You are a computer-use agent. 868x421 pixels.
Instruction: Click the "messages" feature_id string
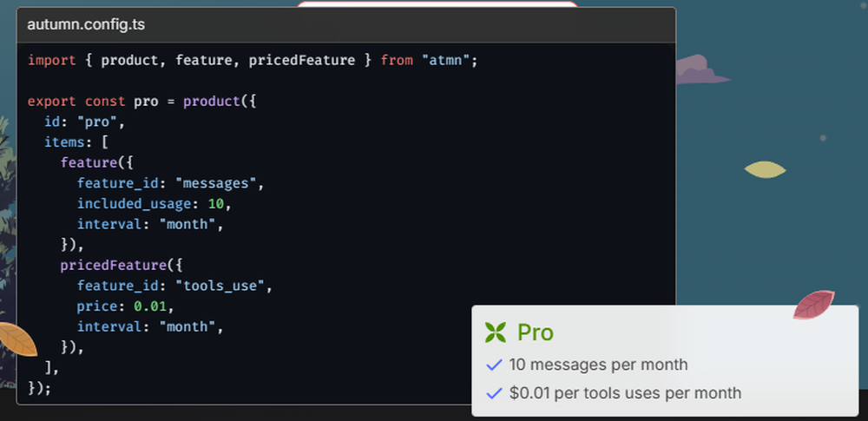[x=216, y=183]
